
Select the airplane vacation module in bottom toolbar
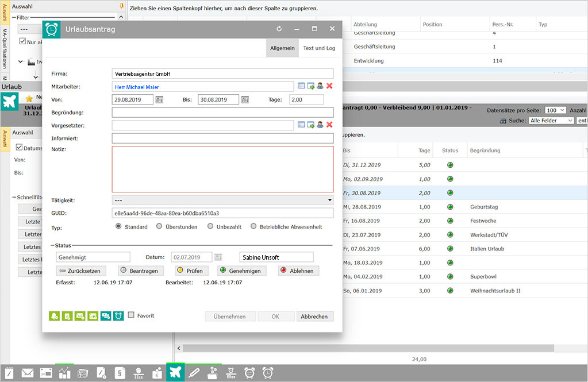point(175,372)
